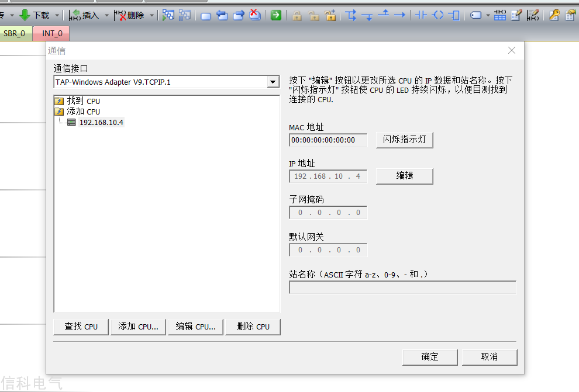Open the symbol tag dropdown arrow
This screenshot has height=392, width=579.
[488, 16]
